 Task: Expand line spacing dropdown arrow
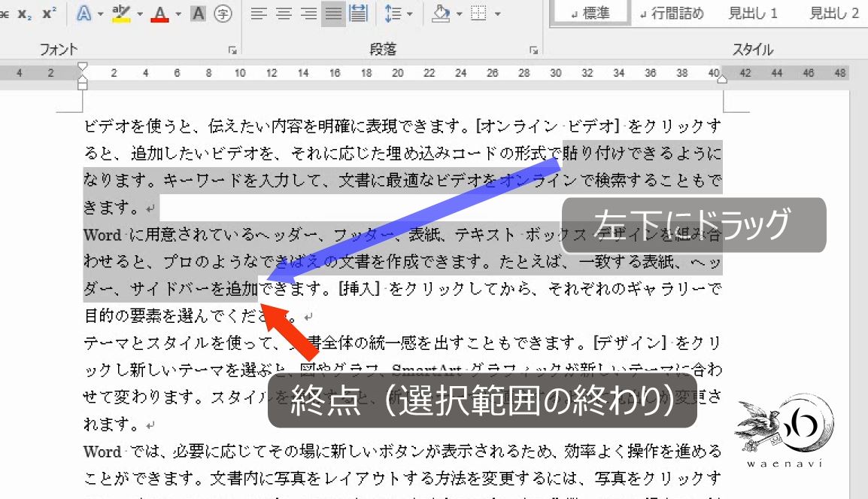(409, 14)
